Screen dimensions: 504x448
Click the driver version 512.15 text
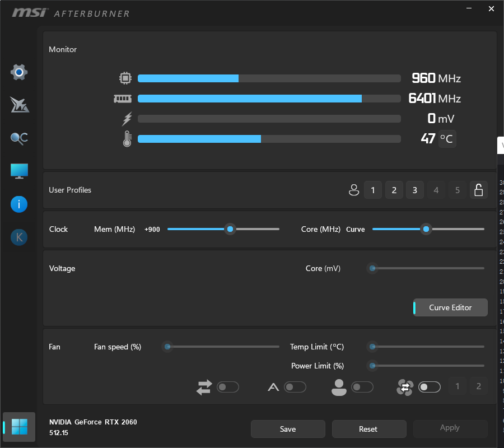pos(58,432)
